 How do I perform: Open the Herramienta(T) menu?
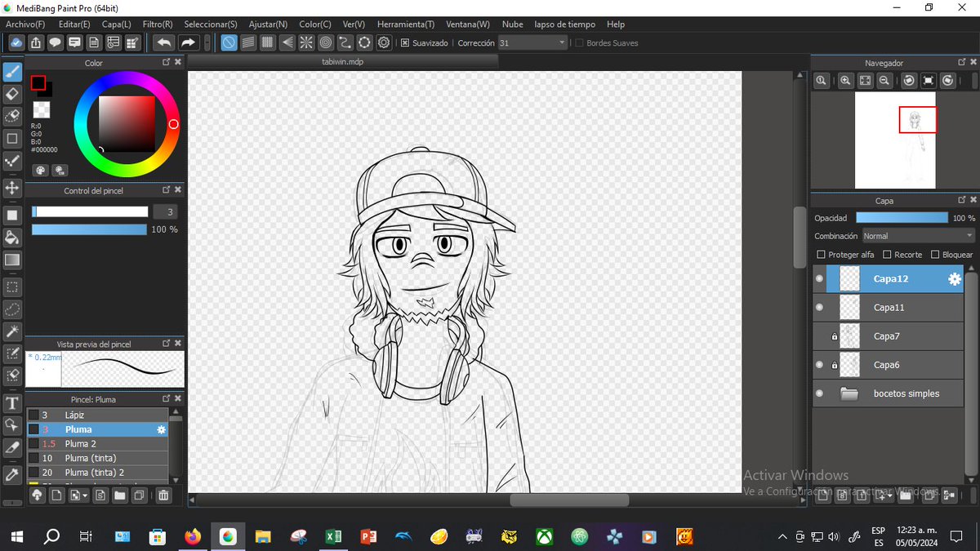tap(406, 24)
